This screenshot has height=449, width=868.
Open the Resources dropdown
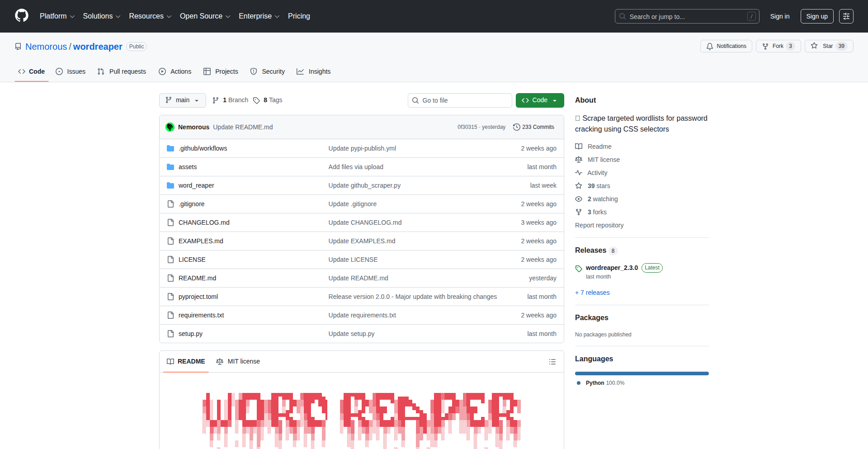tap(150, 16)
